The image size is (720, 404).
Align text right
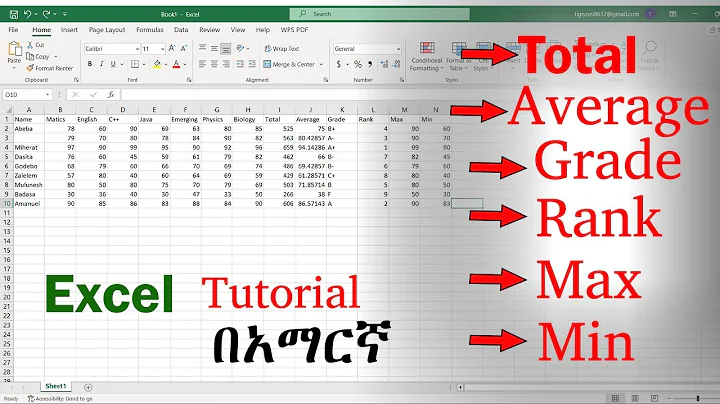point(225,64)
